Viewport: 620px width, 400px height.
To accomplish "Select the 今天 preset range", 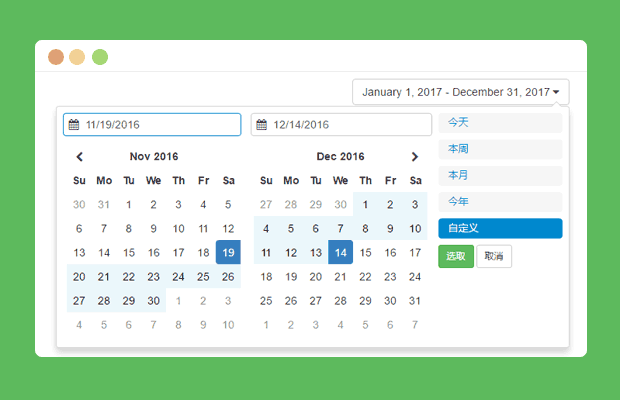I will [500, 123].
